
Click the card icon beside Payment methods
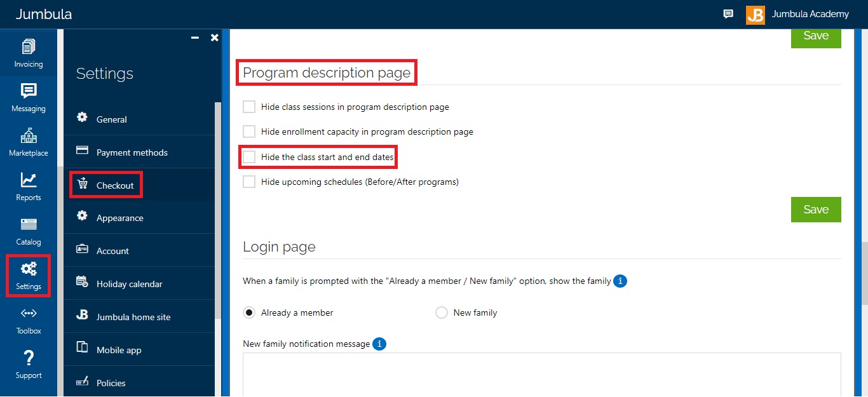82,151
